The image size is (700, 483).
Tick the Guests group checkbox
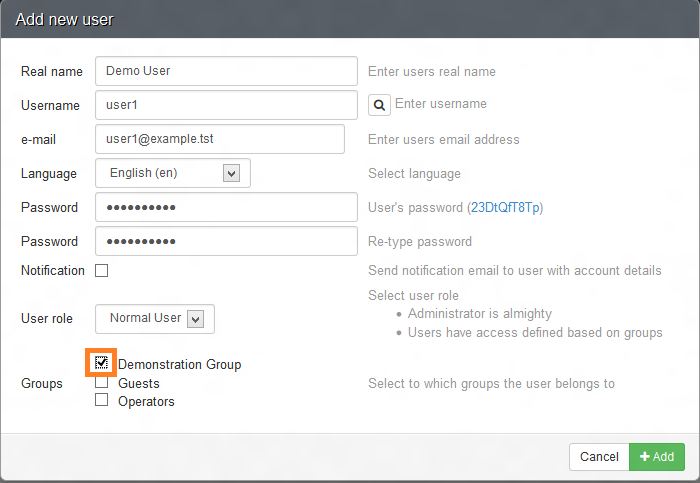point(101,382)
